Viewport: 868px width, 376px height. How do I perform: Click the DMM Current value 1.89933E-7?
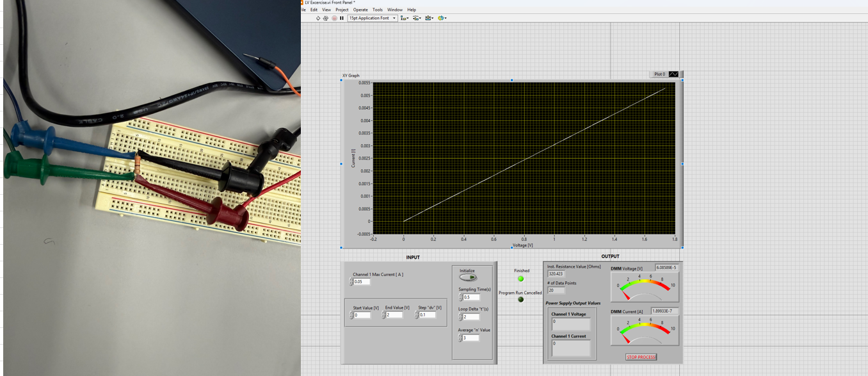[665, 311]
